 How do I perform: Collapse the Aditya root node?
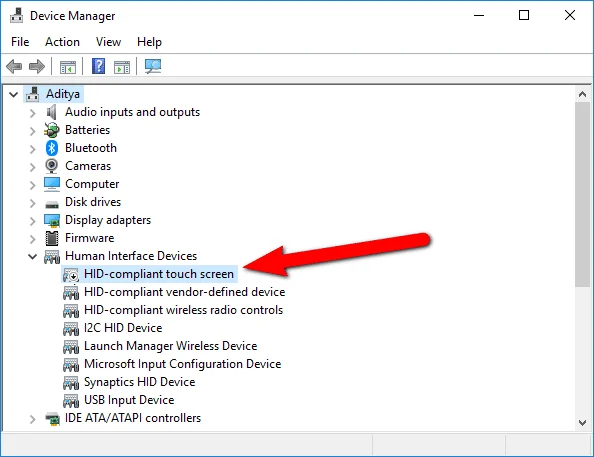(x=14, y=94)
